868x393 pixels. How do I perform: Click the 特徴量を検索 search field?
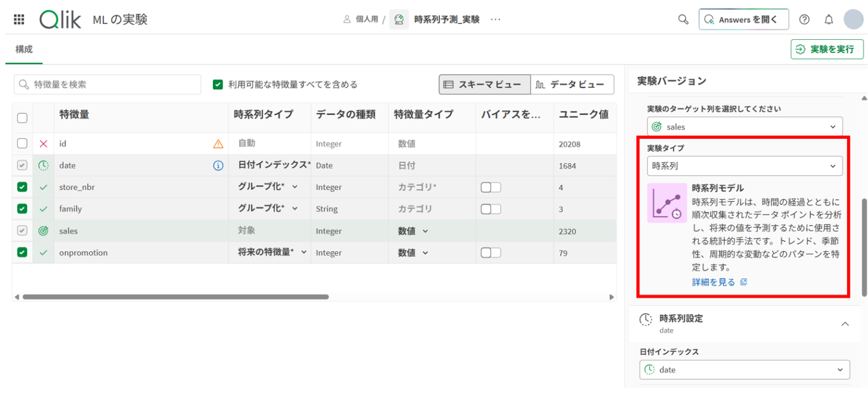(107, 85)
